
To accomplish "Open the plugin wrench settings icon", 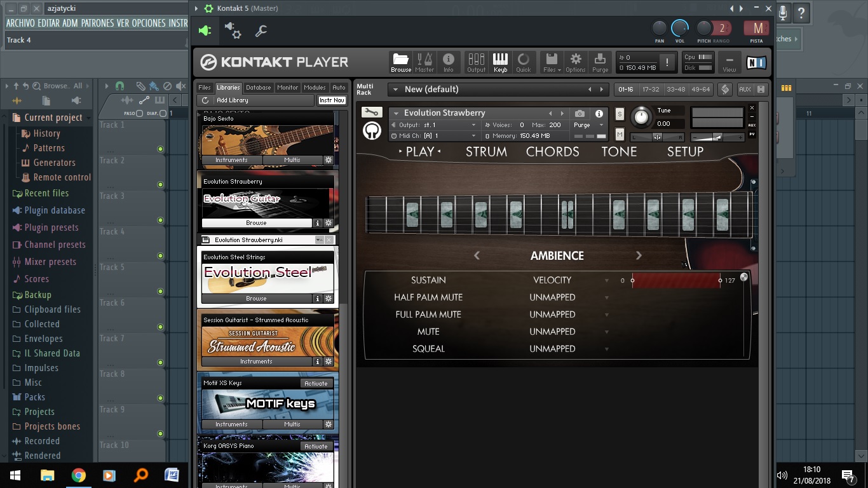I will pyautogui.click(x=261, y=30).
